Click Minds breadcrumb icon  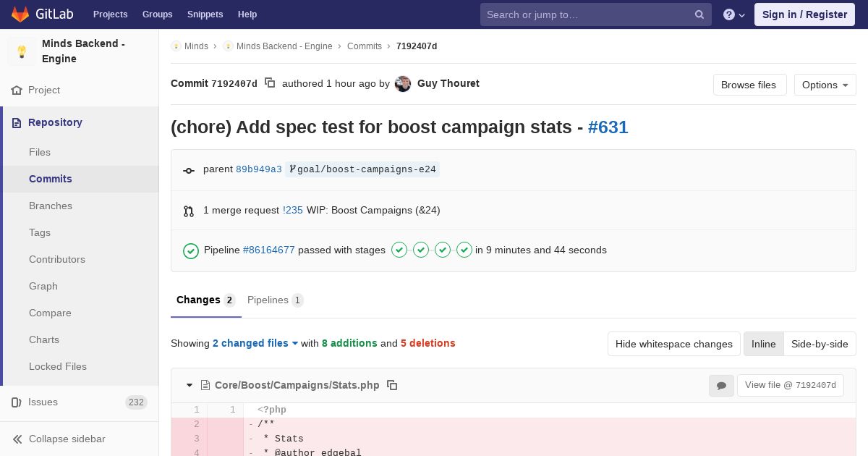click(176, 46)
